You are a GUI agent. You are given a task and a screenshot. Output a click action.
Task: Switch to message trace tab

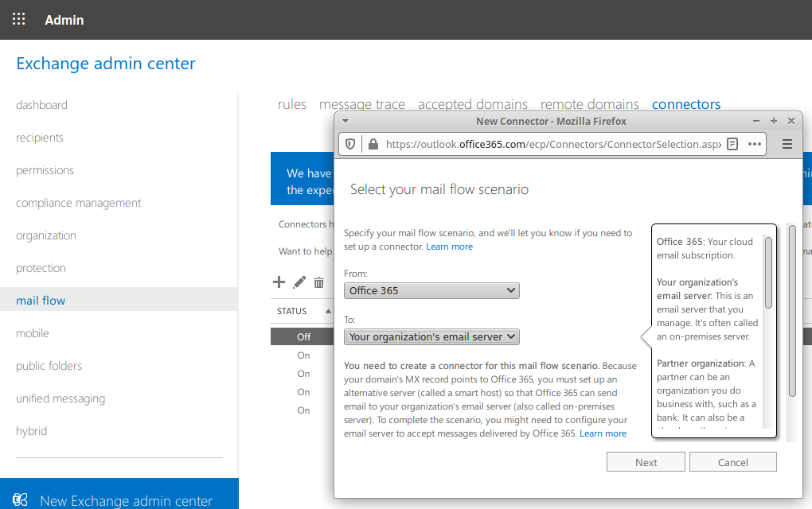pyautogui.click(x=362, y=104)
